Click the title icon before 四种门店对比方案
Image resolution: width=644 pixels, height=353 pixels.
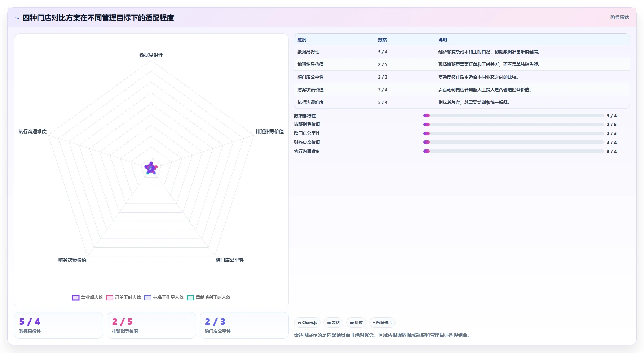pyautogui.click(x=17, y=18)
